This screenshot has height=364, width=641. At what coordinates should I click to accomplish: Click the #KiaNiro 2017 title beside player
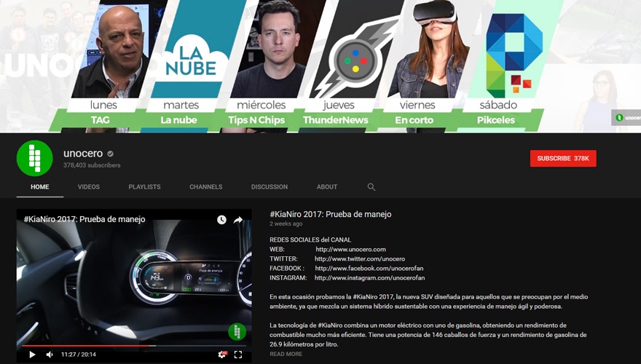click(330, 214)
